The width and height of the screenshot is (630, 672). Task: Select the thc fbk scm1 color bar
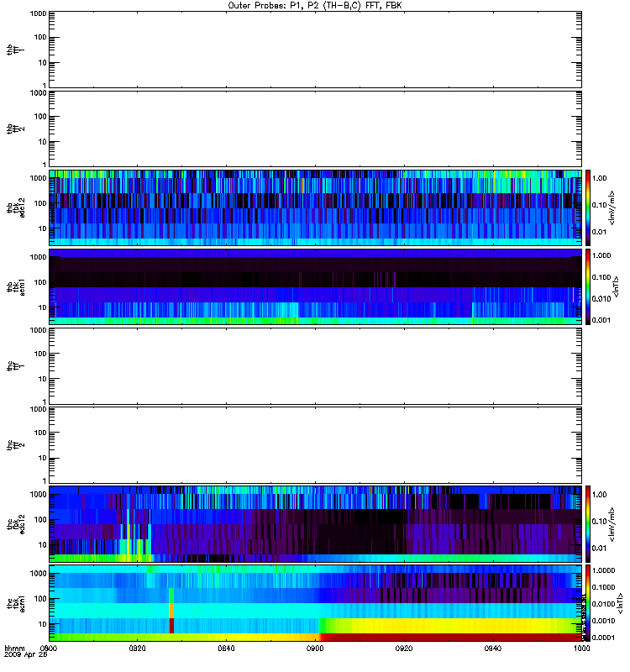click(x=588, y=603)
